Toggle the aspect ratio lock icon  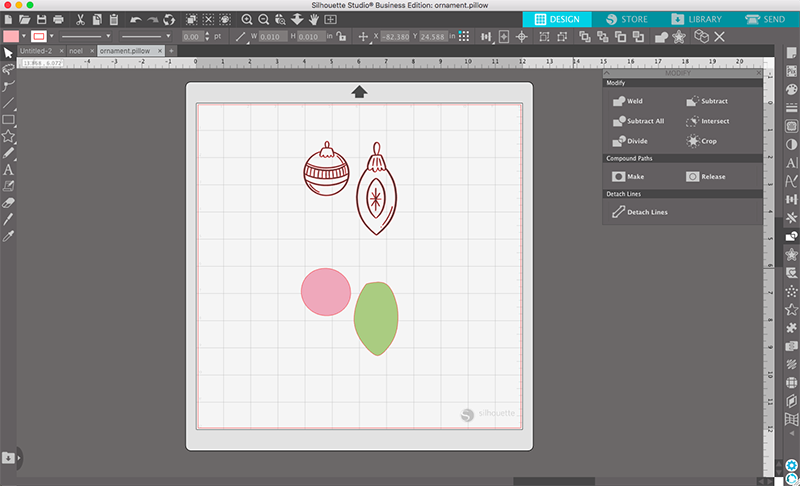[x=342, y=37]
